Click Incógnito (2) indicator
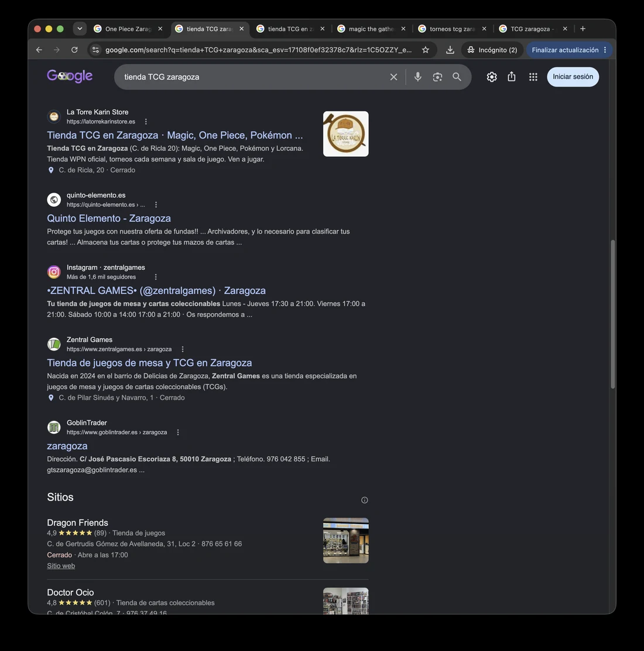 coord(492,50)
